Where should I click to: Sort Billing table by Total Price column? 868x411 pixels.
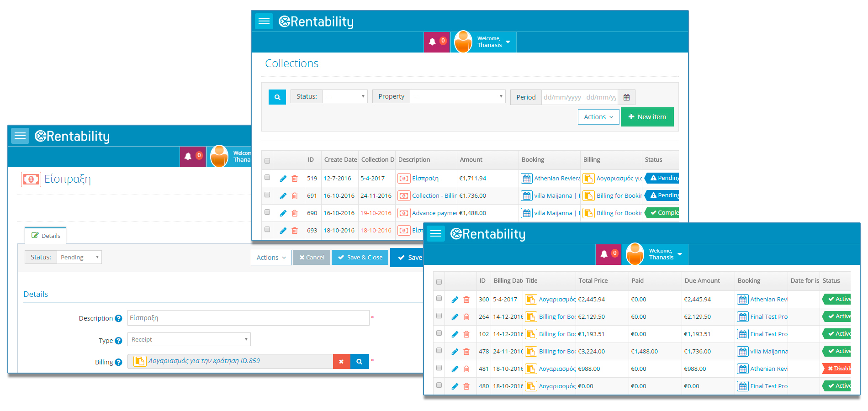[x=593, y=281]
